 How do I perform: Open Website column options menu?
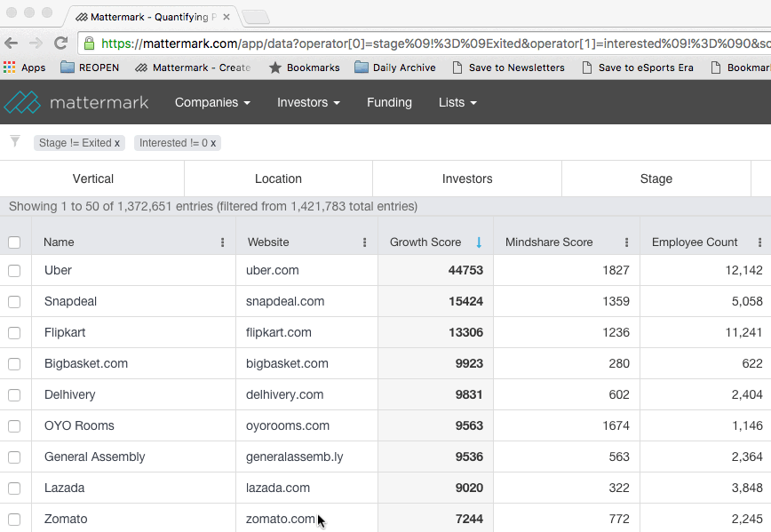point(365,242)
